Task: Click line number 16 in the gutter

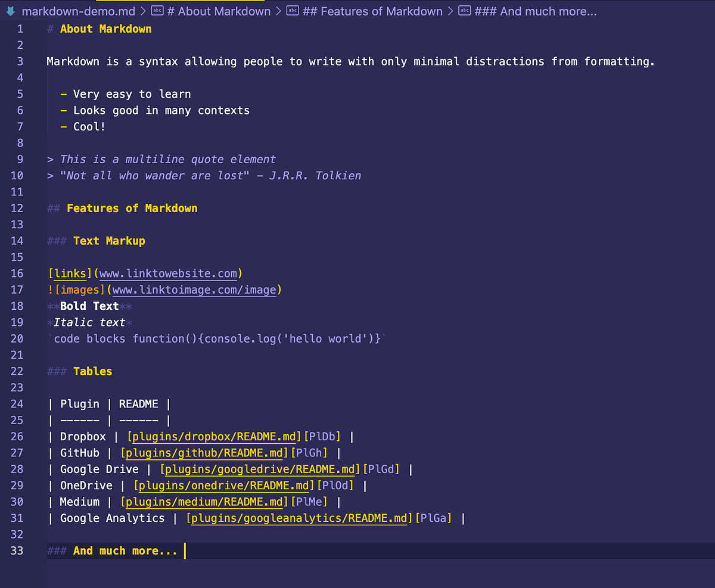Action: coord(17,273)
